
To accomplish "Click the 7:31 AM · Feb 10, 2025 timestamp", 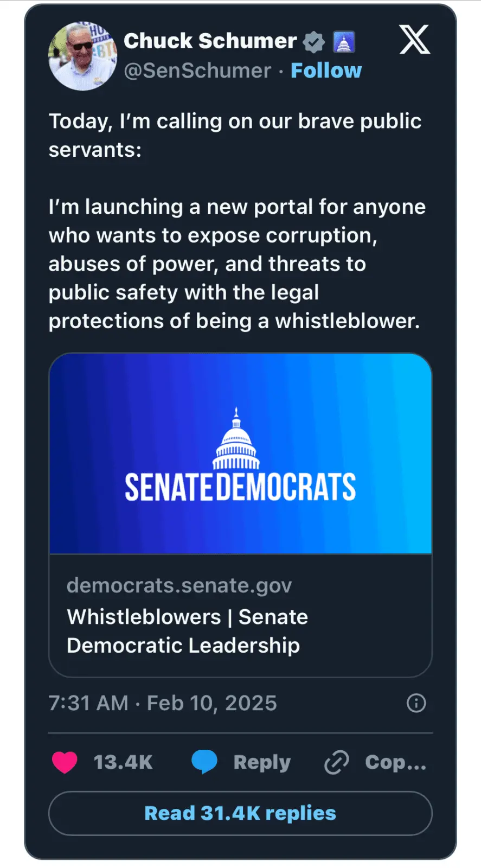I will tap(163, 703).
